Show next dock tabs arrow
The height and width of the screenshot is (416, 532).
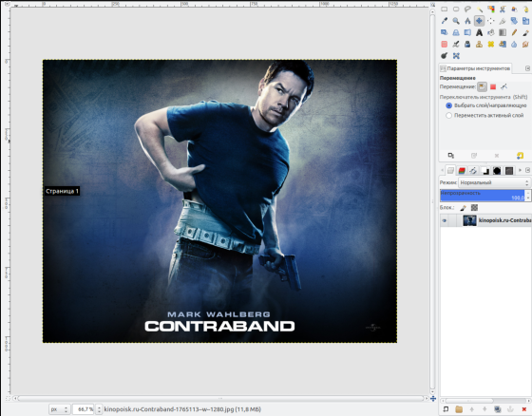click(520, 170)
